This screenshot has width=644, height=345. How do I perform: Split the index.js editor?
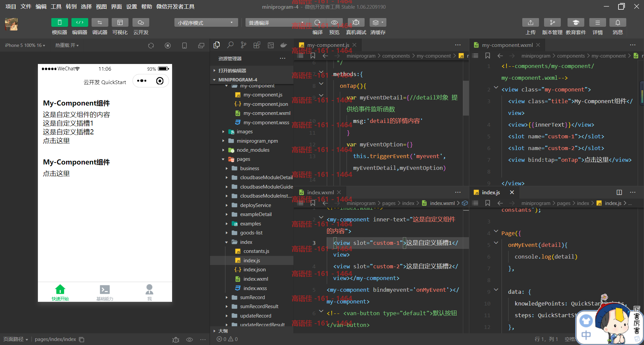(619, 192)
